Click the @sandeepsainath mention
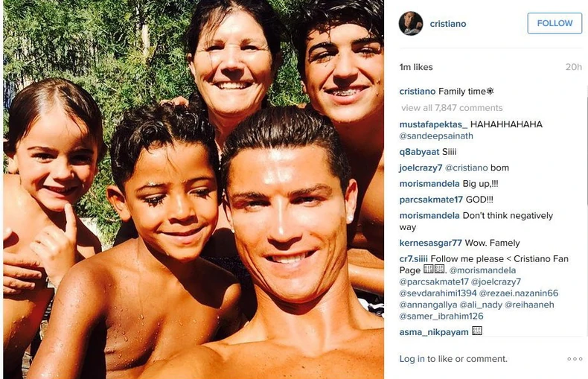The width and height of the screenshot is (588, 379). click(436, 136)
